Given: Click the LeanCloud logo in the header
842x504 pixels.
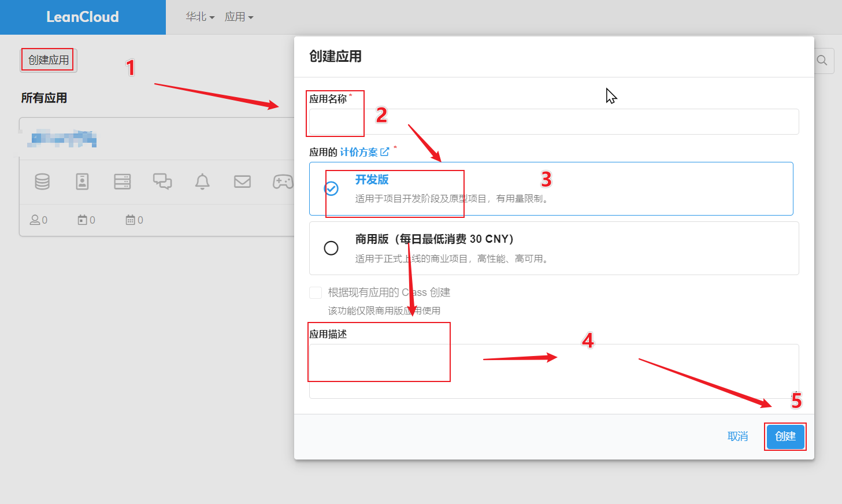Looking at the screenshot, I should pyautogui.click(x=83, y=17).
